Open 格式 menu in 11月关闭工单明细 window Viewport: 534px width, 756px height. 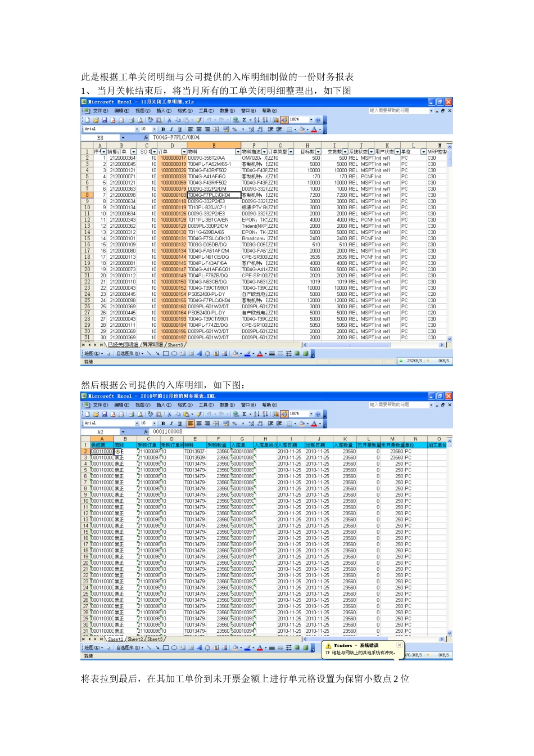pyautogui.click(x=185, y=111)
